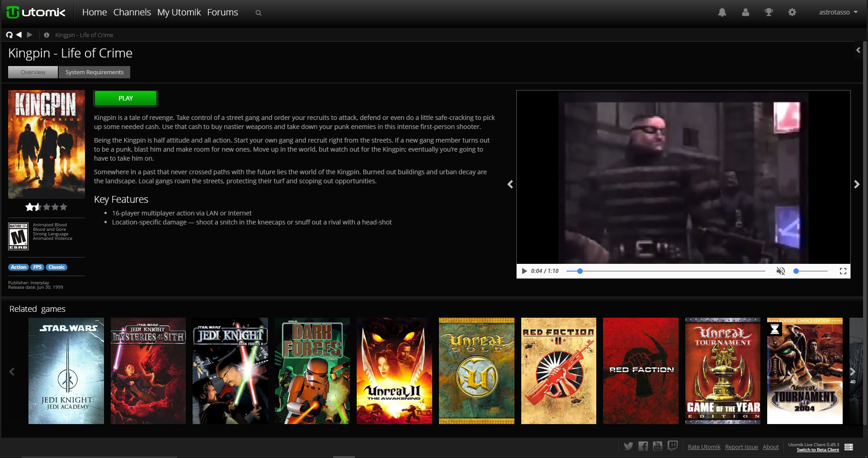Open Unreal Tournament 2004 game tile
Viewport: 868px width, 458px height.
[x=805, y=371]
